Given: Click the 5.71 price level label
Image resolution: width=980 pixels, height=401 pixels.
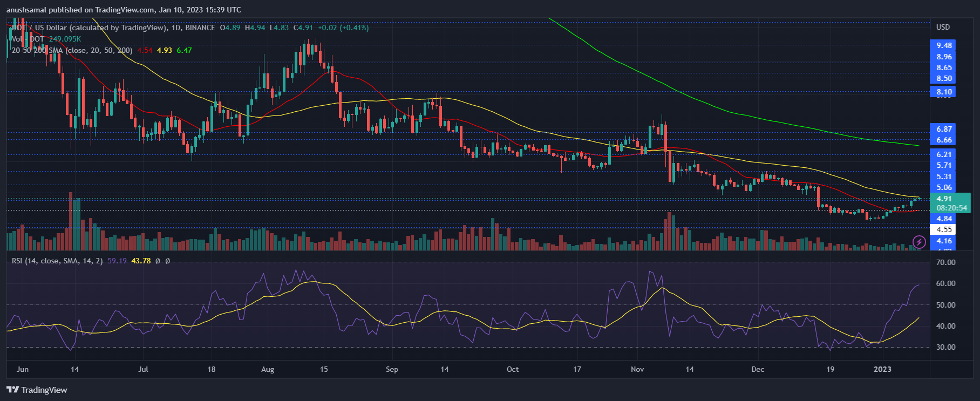Looking at the screenshot, I should 944,165.
